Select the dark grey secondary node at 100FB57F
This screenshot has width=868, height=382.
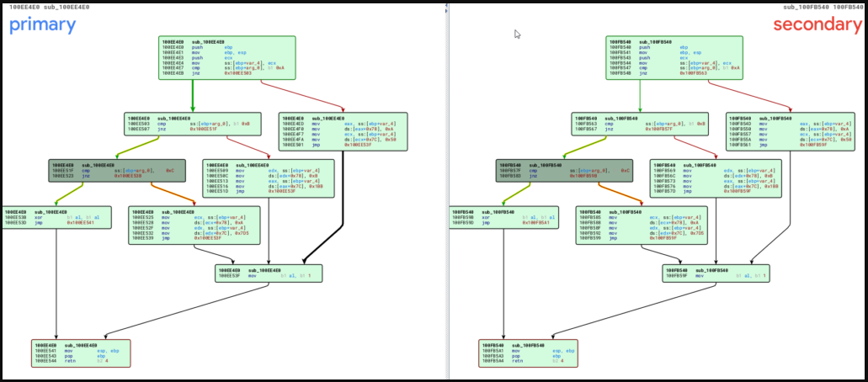click(564, 171)
